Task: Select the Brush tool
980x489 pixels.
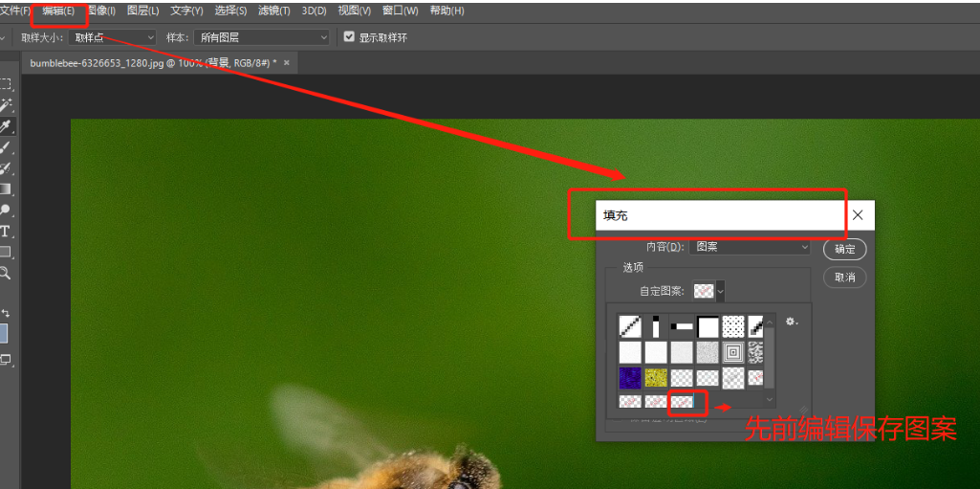Action: tap(5, 147)
